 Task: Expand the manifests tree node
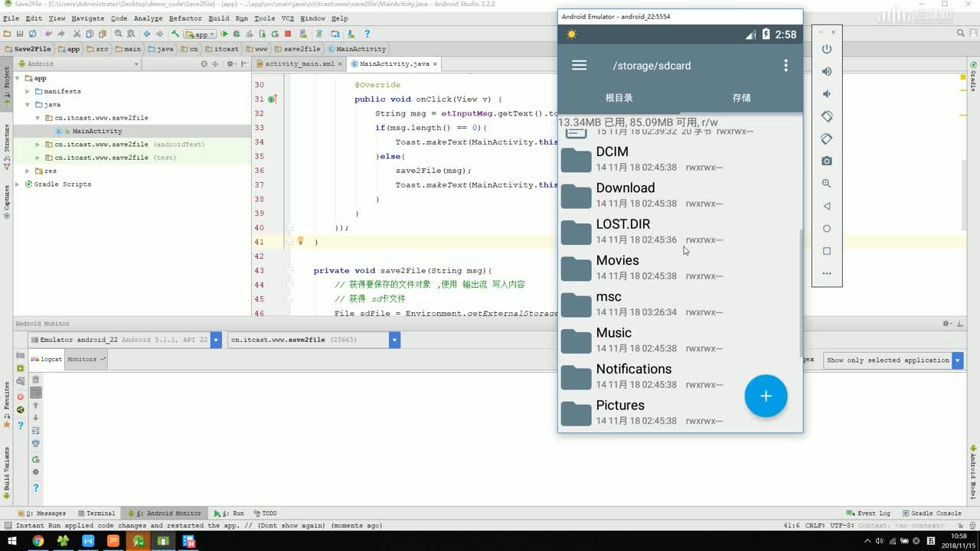click(28, 91)
